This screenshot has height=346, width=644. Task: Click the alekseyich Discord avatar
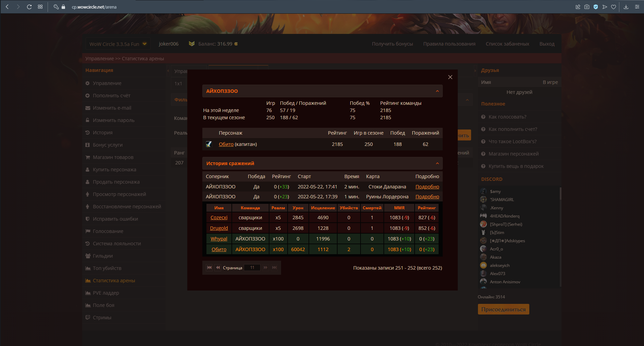coord(483,265)
